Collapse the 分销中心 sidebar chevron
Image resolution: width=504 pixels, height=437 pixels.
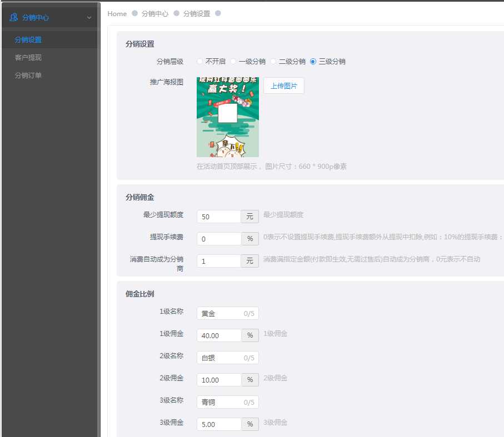(x=89, y=18)
